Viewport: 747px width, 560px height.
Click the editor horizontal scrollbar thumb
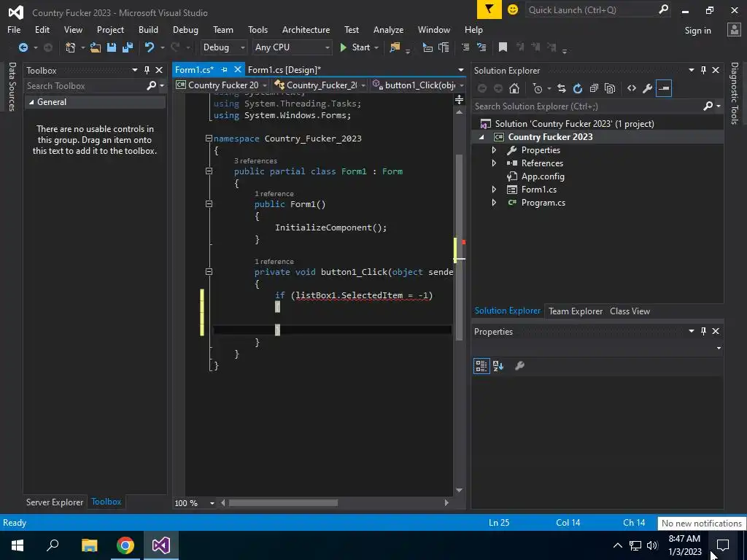click(283, 503)
